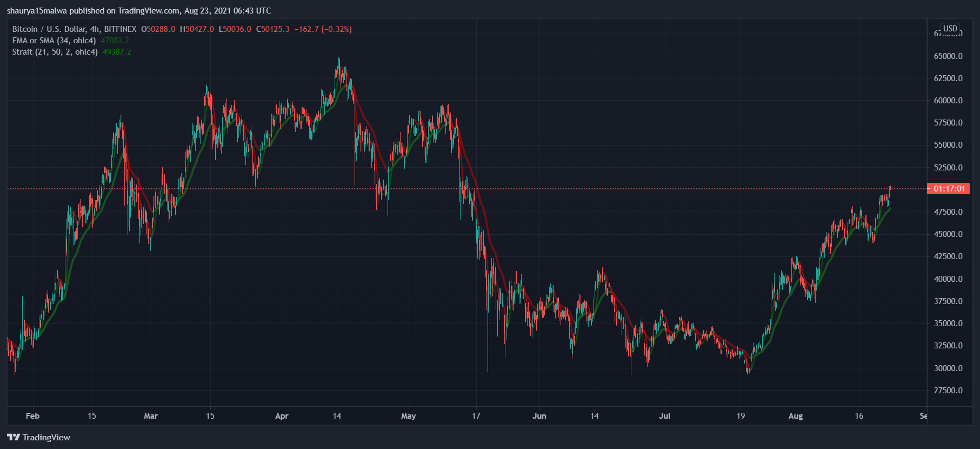The image size is (980, 449).
Task: Click the 57500.0 price axis label
Action: point(948,123)
